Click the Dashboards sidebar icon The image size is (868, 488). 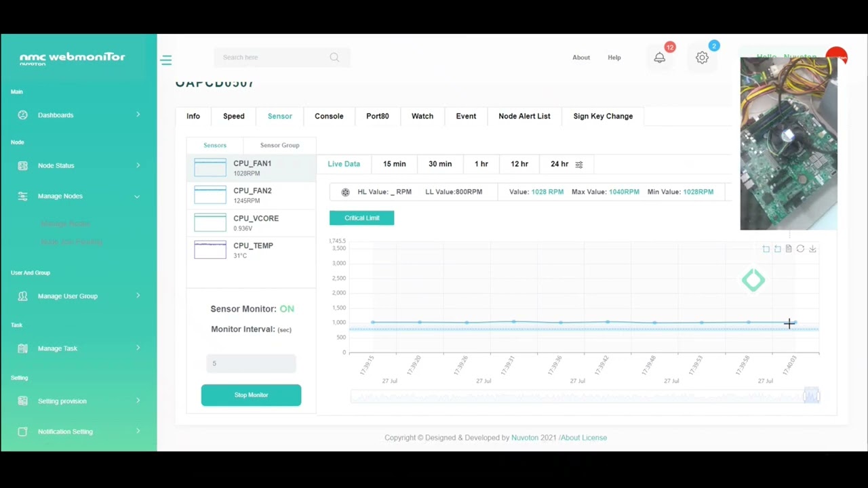click(x=23, y=115)
